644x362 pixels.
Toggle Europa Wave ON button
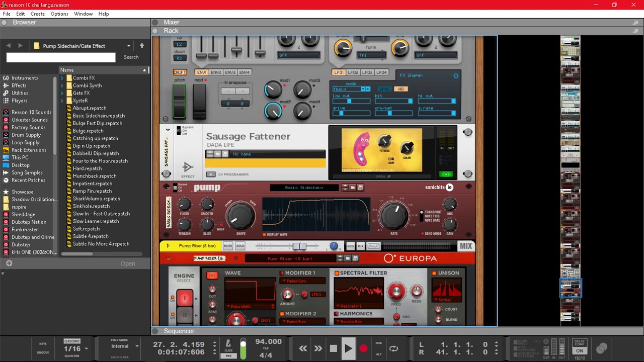[x=212, y=276]
